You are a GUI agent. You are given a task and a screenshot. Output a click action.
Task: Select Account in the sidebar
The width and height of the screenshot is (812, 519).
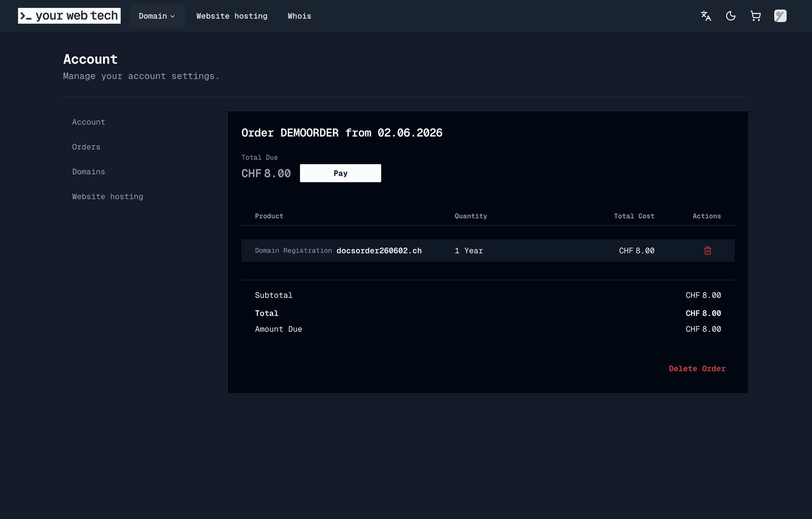(x=89, y=122)
